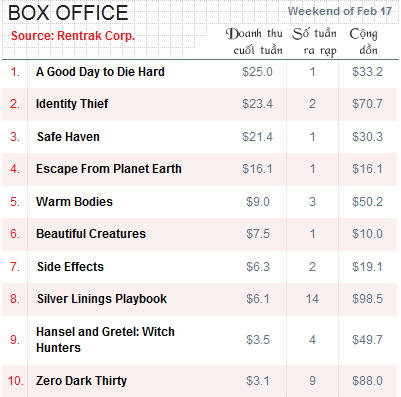Select Warm Bodies in the list
The width and height of the screenshot is (401, 397).
[74, 202]
